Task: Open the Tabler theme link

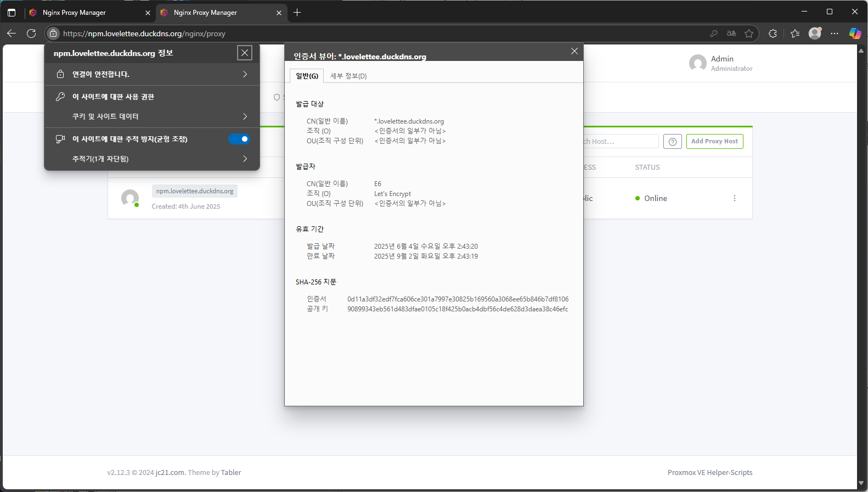Action: point(231,472)
